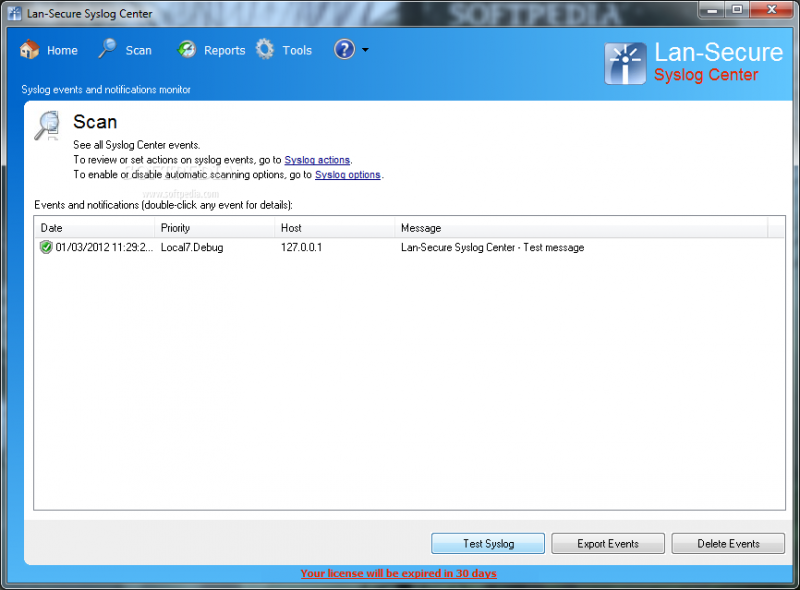Close the Syslog Center window
Screen dimensions: 800x590
pos(771,10)
